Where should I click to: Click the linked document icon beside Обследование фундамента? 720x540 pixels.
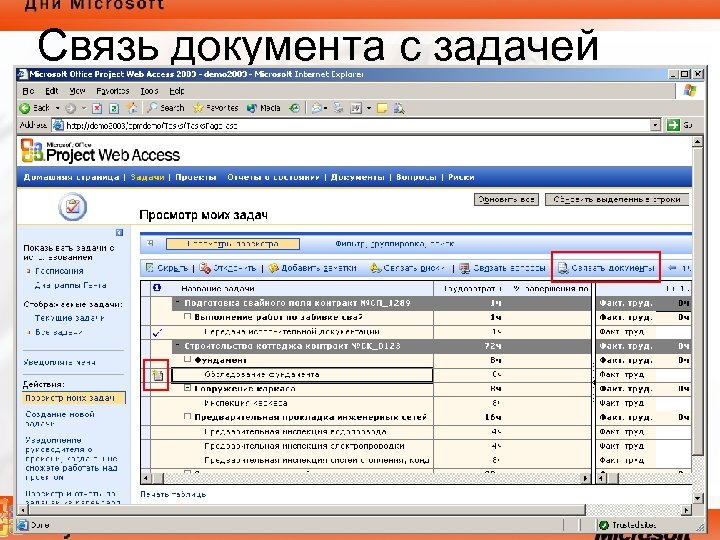(x=157, y=375)
